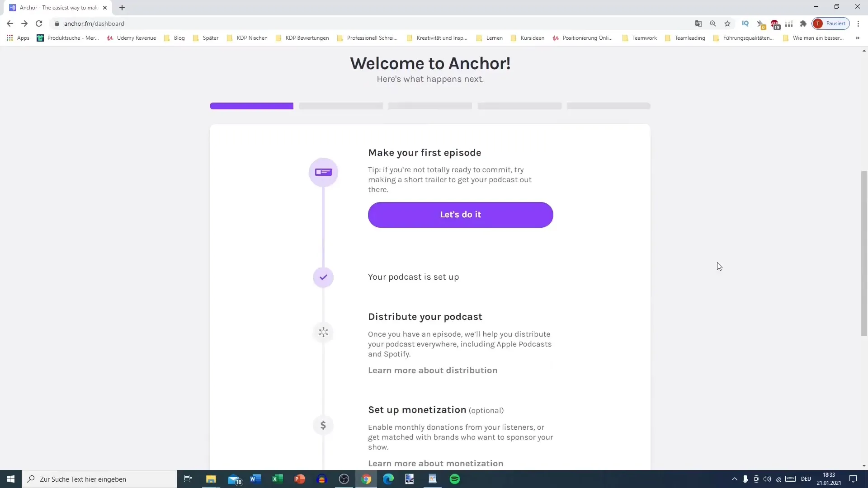
Task: Open the Mail app in the taskbar
Action: click(234, 479)
